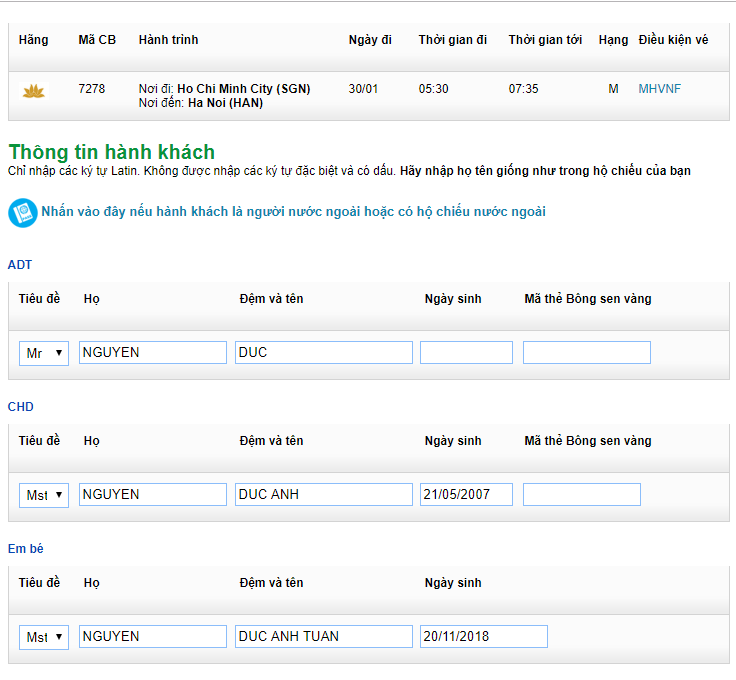Click the Em bé section label

pos(25,549)
